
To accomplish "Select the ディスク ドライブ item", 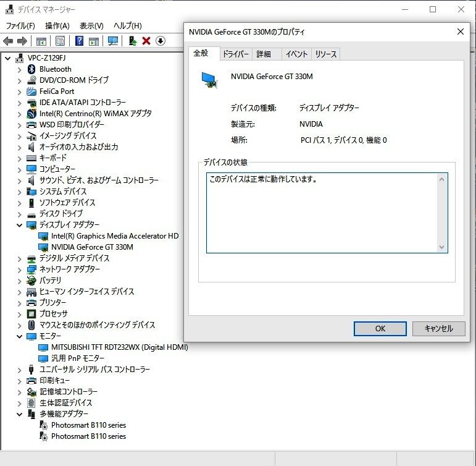I will [61, 214].
